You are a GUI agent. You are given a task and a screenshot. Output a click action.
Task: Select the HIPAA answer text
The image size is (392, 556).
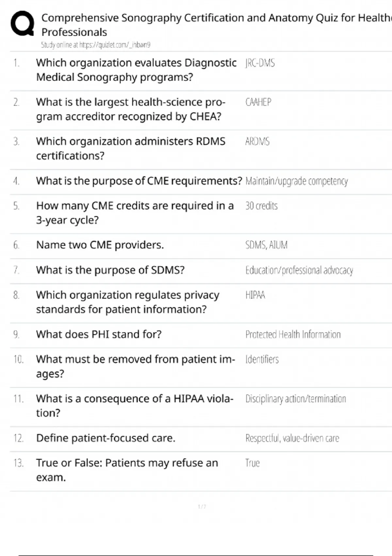tap(255, 295)
